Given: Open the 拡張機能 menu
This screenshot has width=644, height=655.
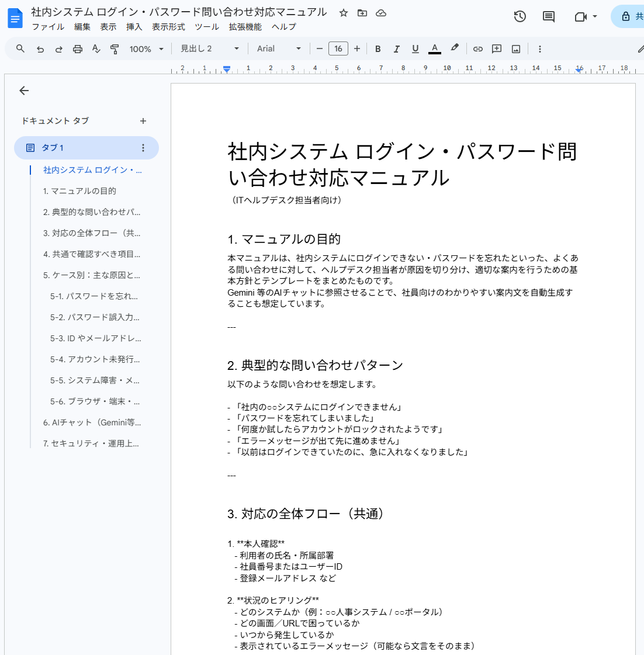Looking at the screenshot, I should 245,27.
